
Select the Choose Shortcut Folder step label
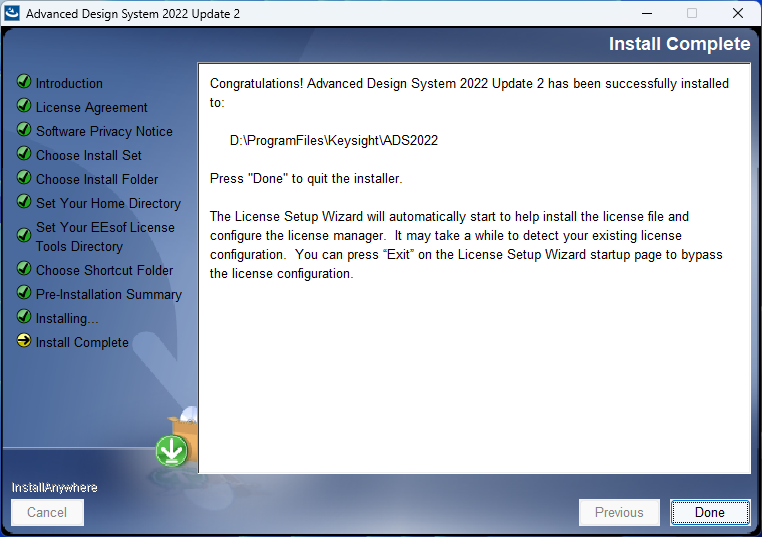[x=104, y=271]
